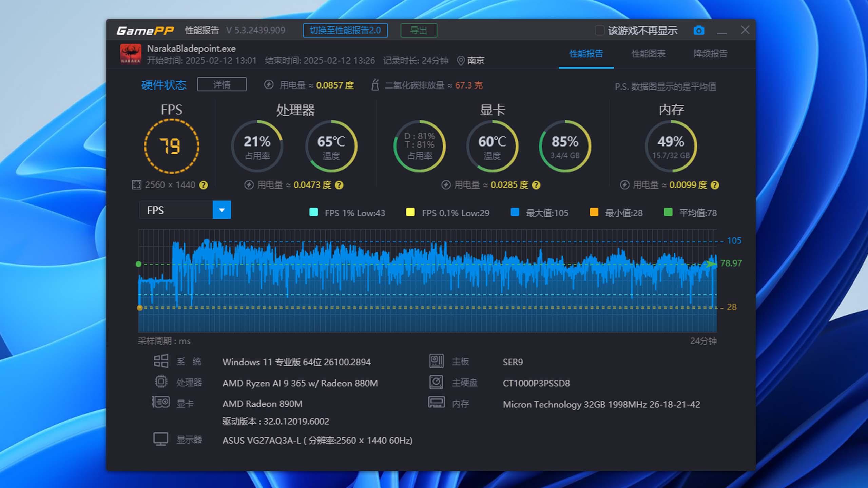This screenshot has width=868, height=488.
Task: Click the orange 最小值 legend swatch
Action: 594,212
